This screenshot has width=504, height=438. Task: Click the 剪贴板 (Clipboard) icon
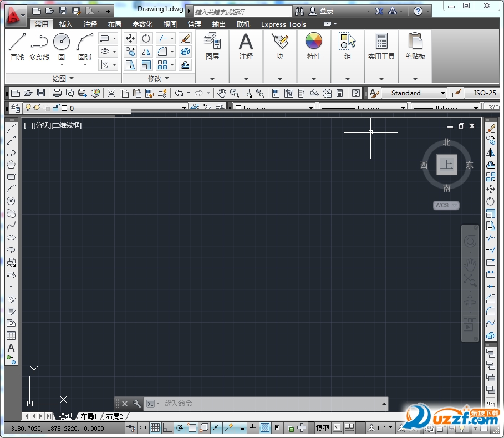coord(415,41)
